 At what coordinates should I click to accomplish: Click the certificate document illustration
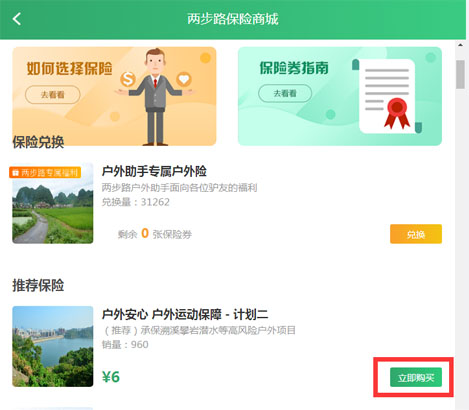point(387,96)
